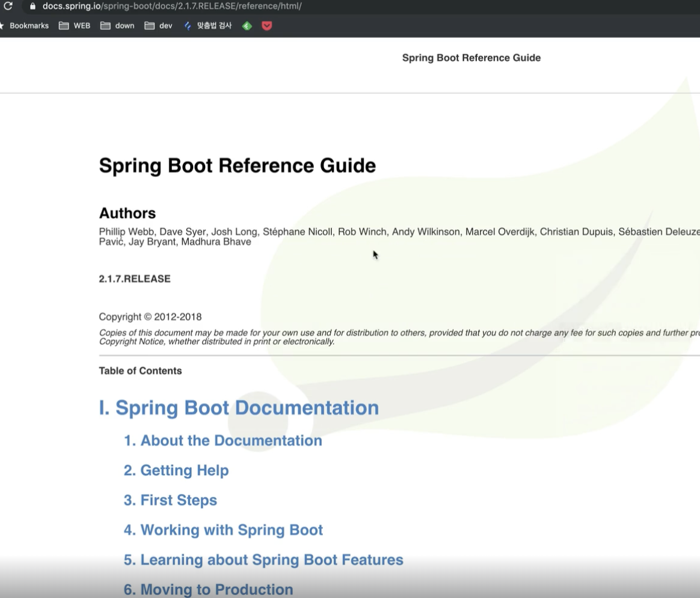Click the green diamond bookmark icon
This screenshot has height=598, width=700.
click(247, 26)
